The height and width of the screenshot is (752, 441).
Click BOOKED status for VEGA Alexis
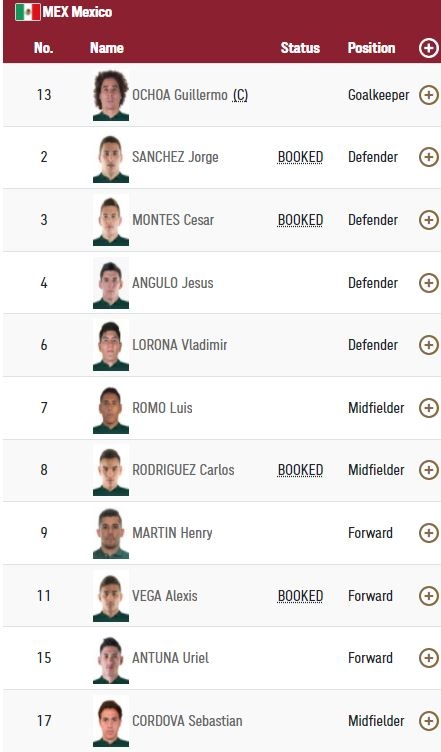click(x=300, y=596)
